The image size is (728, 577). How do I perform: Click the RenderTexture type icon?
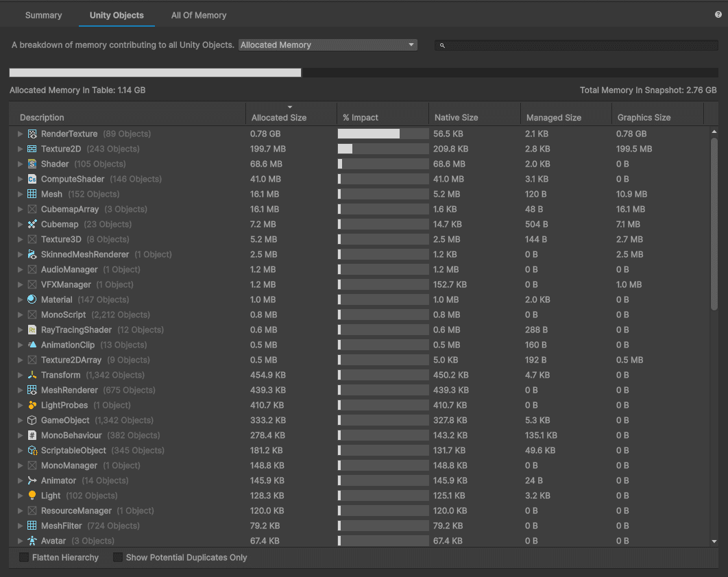[32, 134]
